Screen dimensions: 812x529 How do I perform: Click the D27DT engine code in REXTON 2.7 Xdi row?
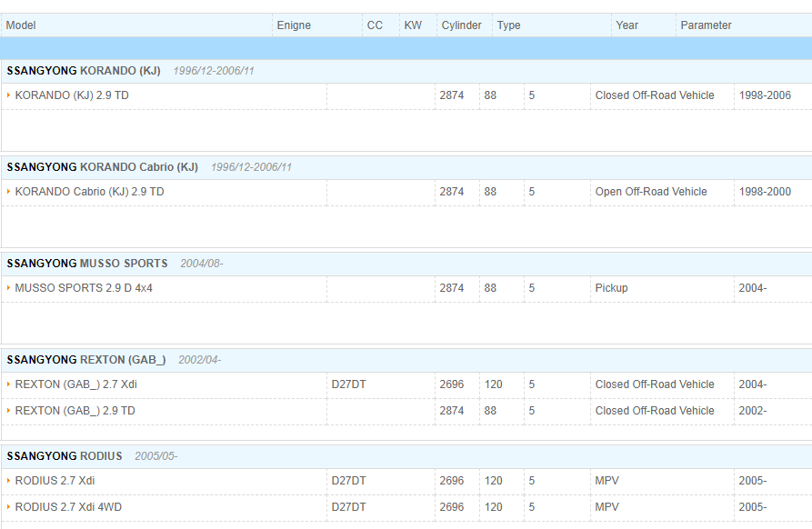click(348, 384)
